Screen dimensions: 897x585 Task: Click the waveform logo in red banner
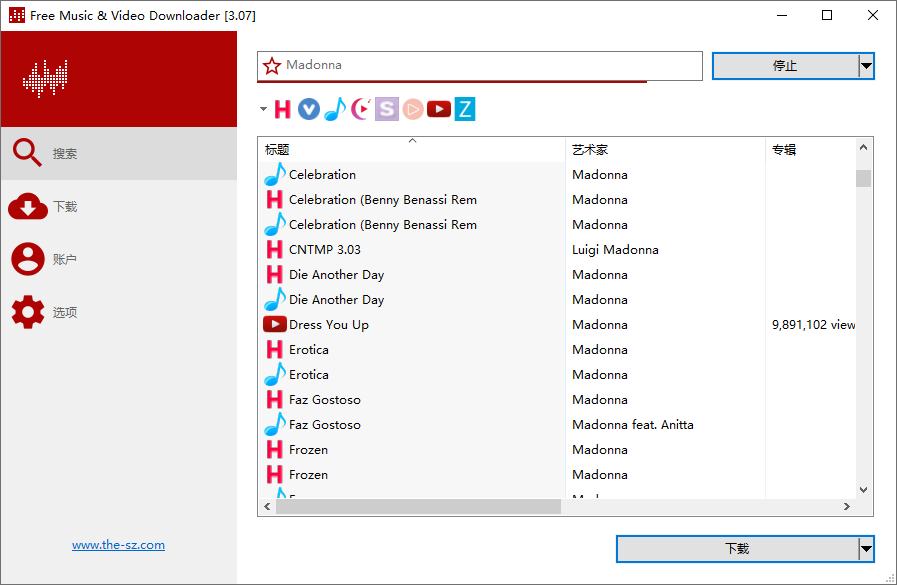[x=45, y=79]
